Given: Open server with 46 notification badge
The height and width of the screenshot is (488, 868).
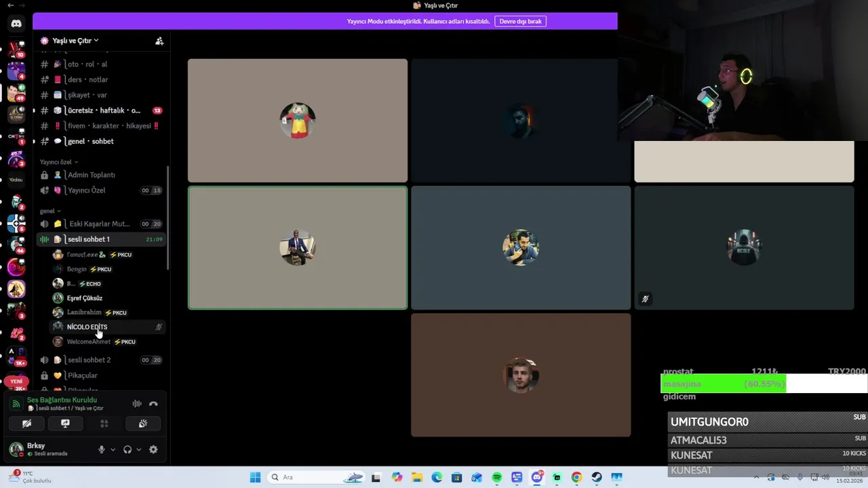Looking at the screenshot, I should (16, 245).
